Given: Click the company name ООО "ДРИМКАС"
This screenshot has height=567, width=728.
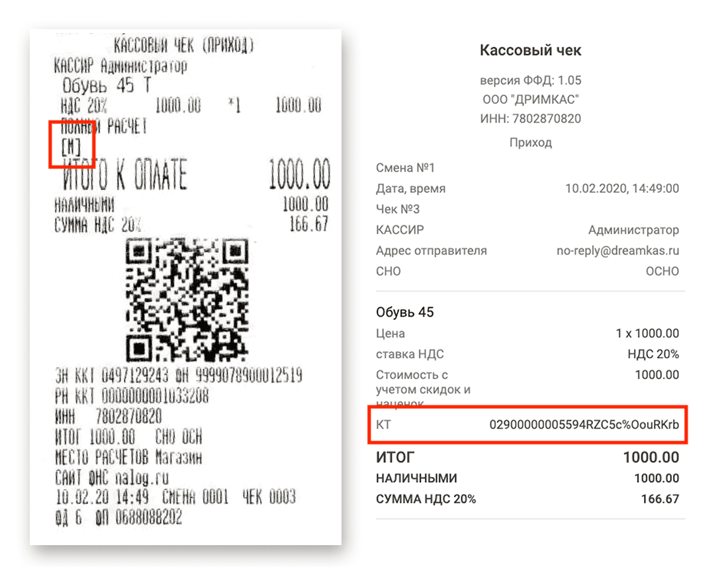Looking at the screenshot, I should (x=530, y=99).
